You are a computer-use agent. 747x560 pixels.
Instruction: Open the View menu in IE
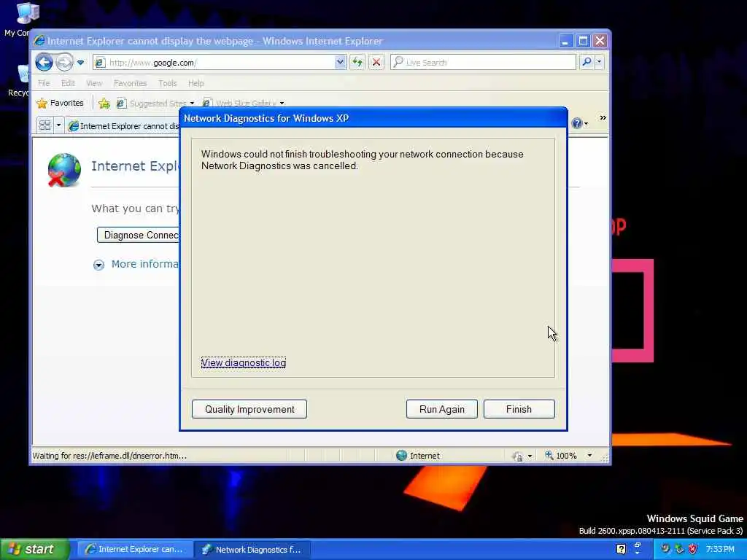pos(94,83)
